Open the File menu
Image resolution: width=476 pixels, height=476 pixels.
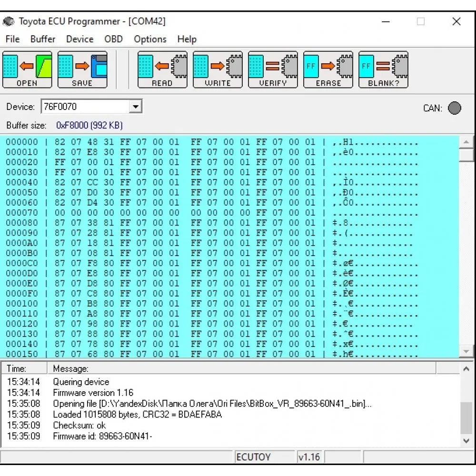12,39
